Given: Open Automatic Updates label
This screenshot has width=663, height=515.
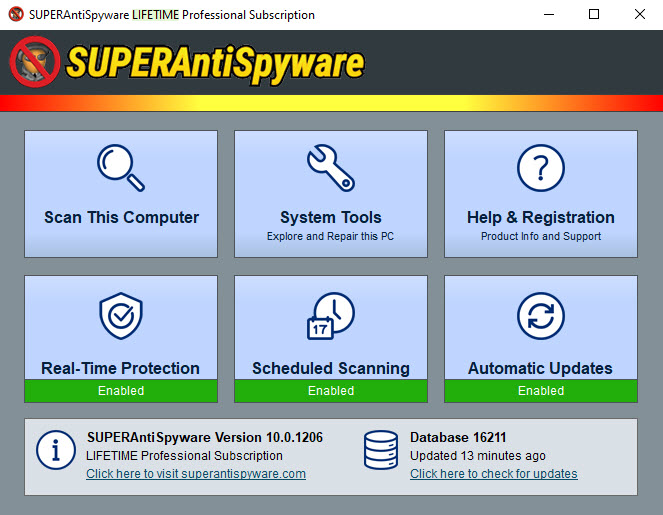Looking at the screenshot, I should (540, 368).
